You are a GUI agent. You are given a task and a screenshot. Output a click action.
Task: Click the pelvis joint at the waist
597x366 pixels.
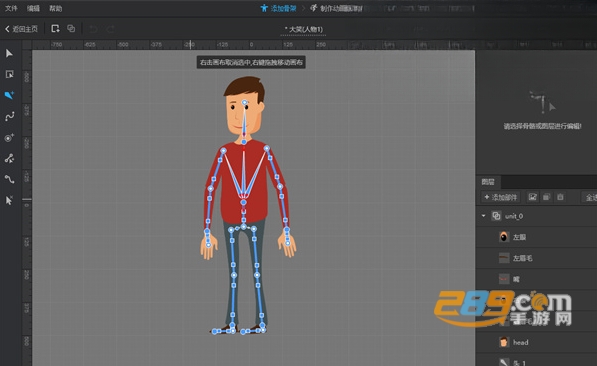click(244, 227)
